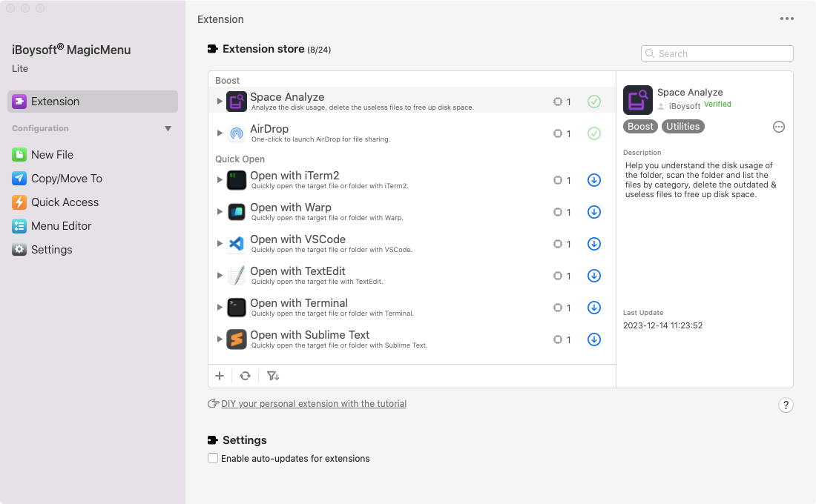
Task: Open the DIY personal extension tutorial link
Action: pos(314,404)
